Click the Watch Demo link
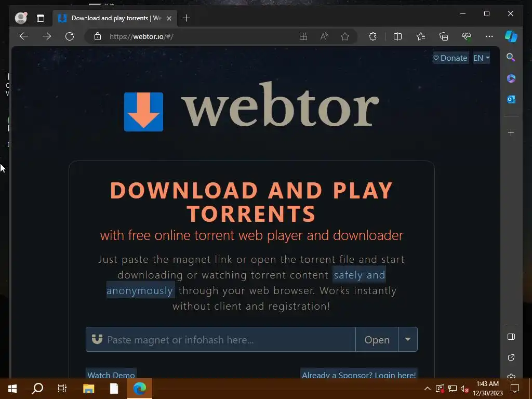Screen dimensions: 532x399 pos(111,374)
